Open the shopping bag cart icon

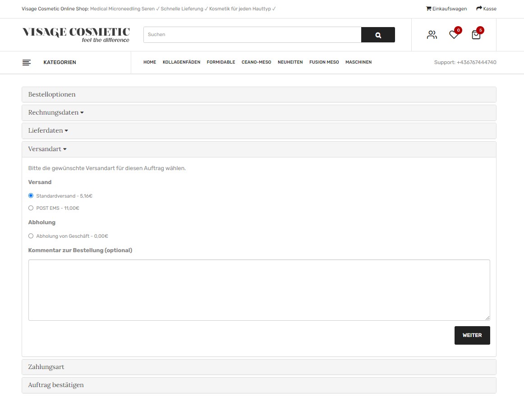click(476, 35)
